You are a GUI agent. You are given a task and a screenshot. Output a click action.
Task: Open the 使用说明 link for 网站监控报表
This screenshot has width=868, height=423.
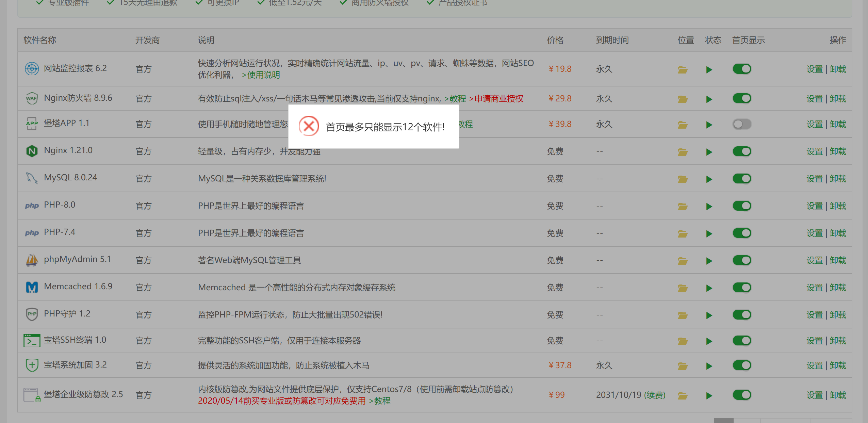click(261, 75)
